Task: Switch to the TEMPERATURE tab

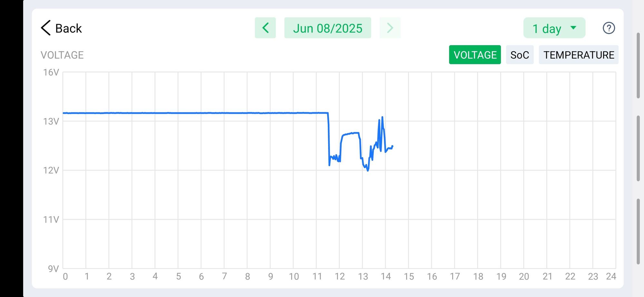Action: (579, 55)
